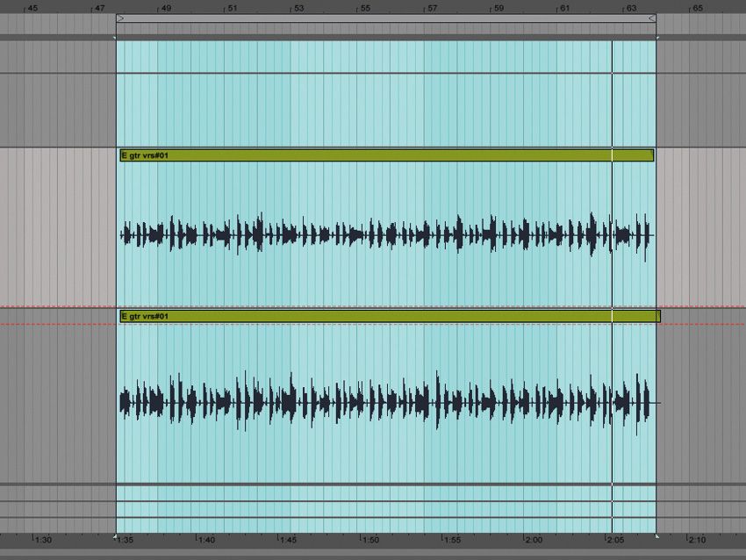
Task: Click the waveform in the lower guitar clip
Action: pyautogui.click(x=351, y=399)
